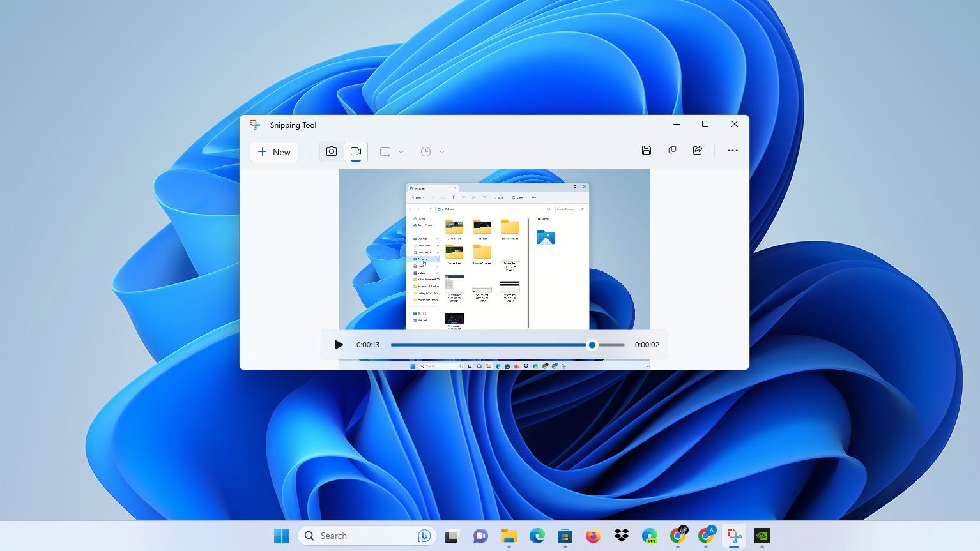The height and width of the screenshot is (551, 980).
Task: Switch to screenshot snip mode (camera icon)
Action: [x=332, y=151]
